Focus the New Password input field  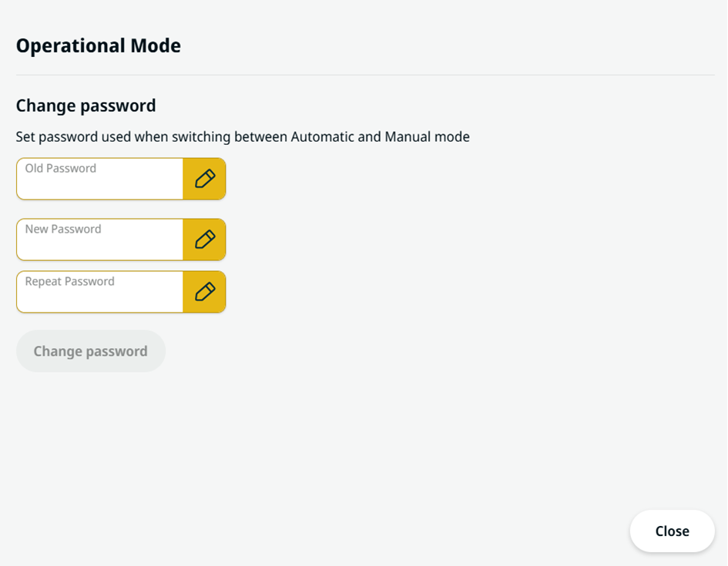(100, 239)
